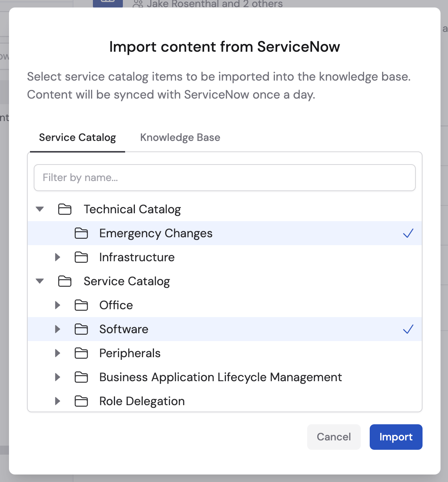
Task: Click the Technical Catalog folder icon
Action: pyautogui.click(x=65, y=209)
